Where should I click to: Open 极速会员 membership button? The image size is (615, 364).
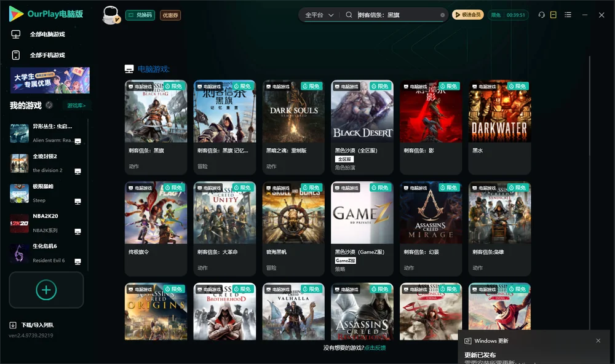[467, 15]
